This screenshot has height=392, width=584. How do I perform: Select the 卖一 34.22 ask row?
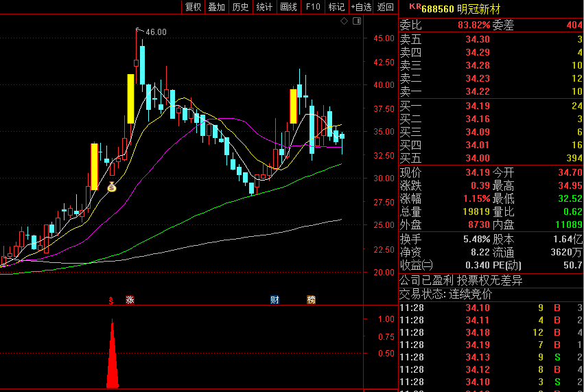491,91
